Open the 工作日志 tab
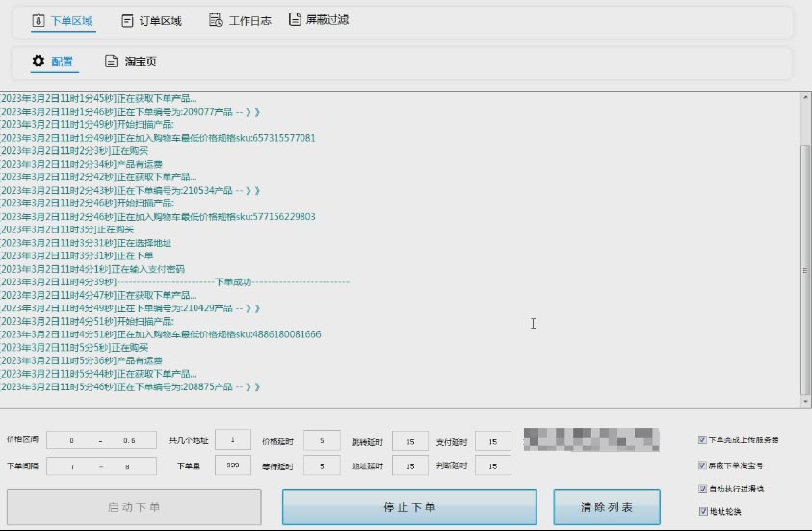The image size is (812, 531). (240, 21)
